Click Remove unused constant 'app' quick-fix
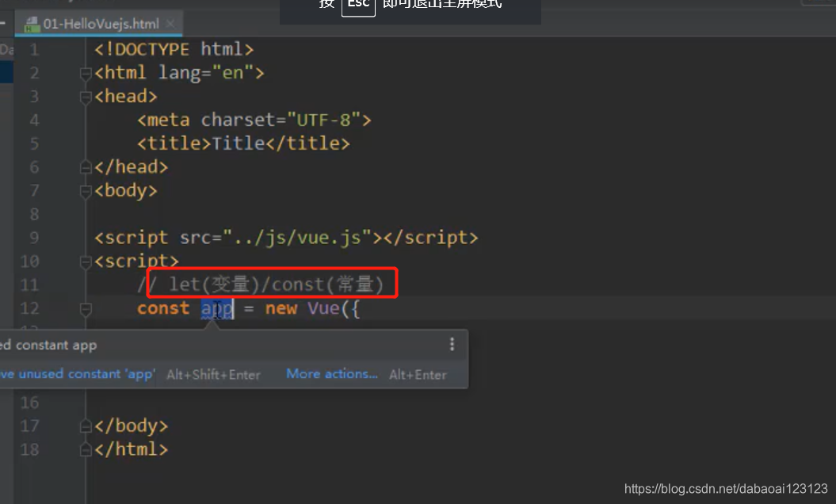This screenshot has width=836, height=504. (75, 374)
